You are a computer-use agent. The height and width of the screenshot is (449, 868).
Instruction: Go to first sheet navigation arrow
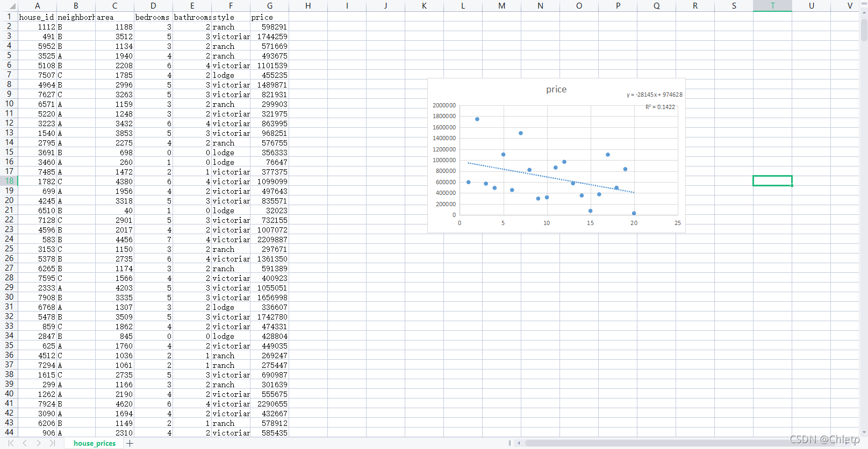(11, 443)
